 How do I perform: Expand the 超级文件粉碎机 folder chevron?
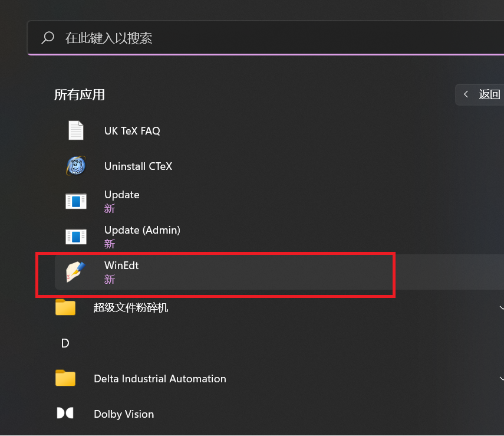coord(500,307)
